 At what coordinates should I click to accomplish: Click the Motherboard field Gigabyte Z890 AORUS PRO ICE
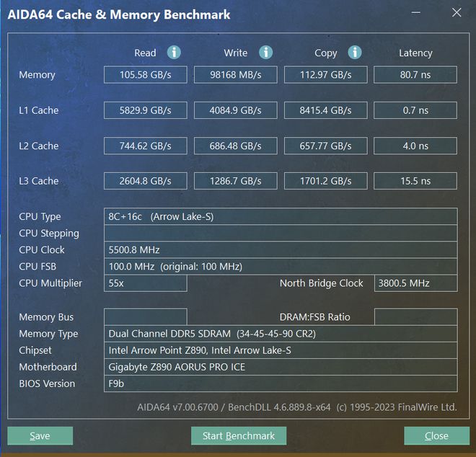[x=281, y=367]
